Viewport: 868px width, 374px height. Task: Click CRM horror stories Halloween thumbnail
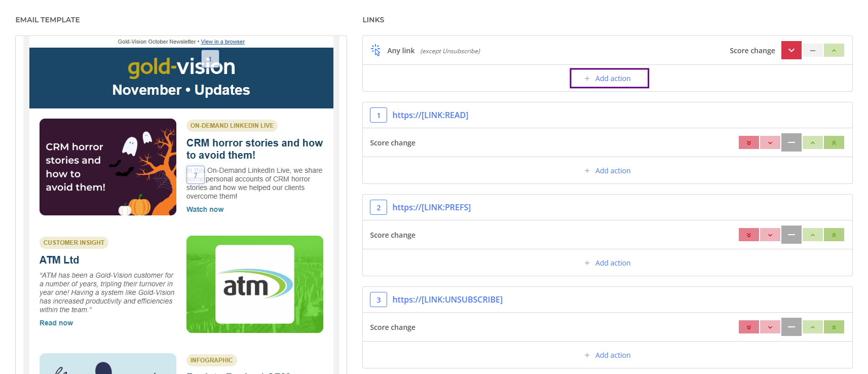pos(108,167)
